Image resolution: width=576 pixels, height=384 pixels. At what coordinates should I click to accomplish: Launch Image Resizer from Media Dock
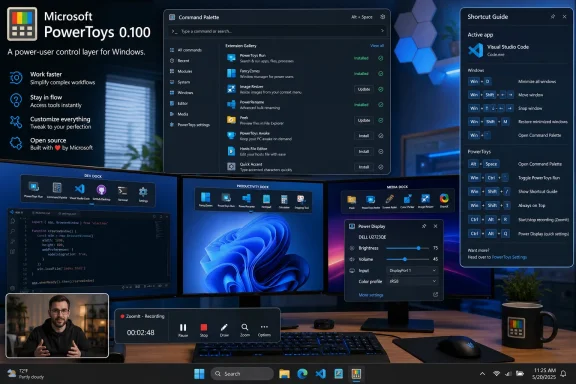pyautogui.click(x=425, y=201)
